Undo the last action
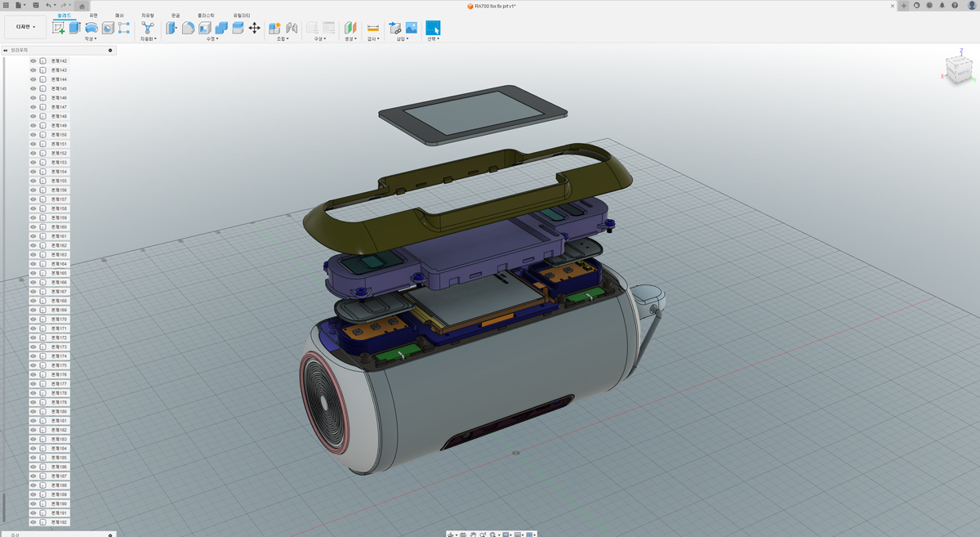980x537 pixels. point(48,6)
